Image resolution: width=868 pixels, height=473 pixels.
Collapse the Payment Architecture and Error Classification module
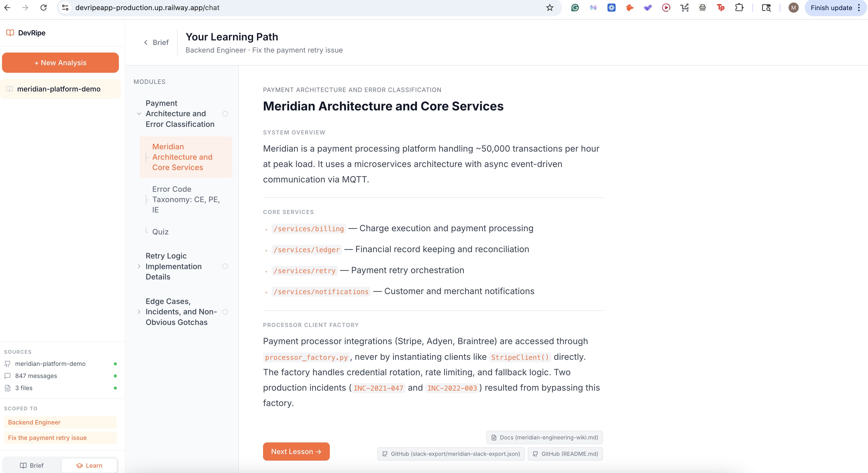coord(139,114)
